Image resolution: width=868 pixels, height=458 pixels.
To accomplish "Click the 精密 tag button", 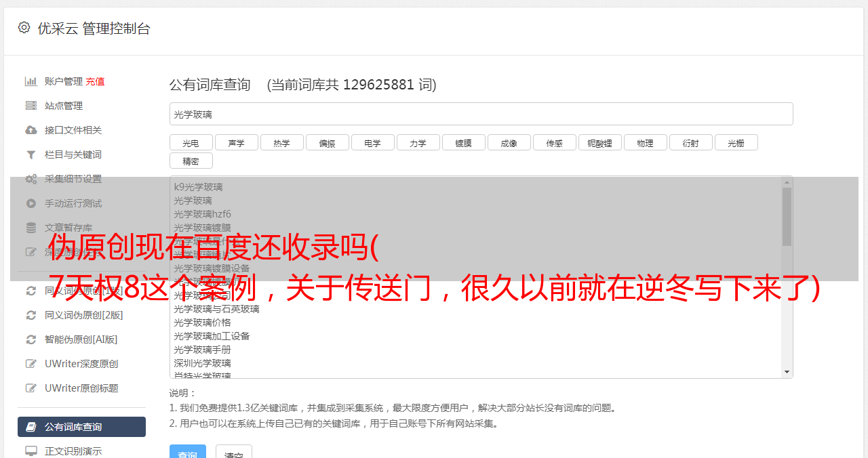I will coord(191,161).
